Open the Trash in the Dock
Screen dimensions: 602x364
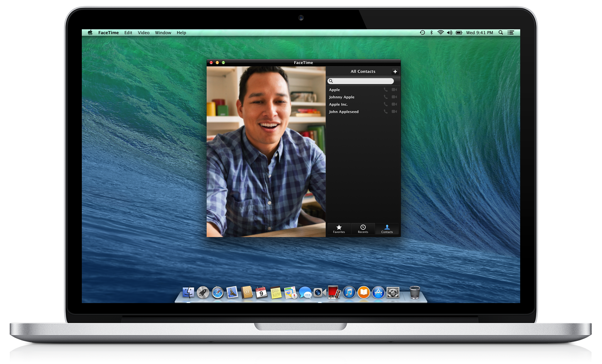[x=415, y=293]
